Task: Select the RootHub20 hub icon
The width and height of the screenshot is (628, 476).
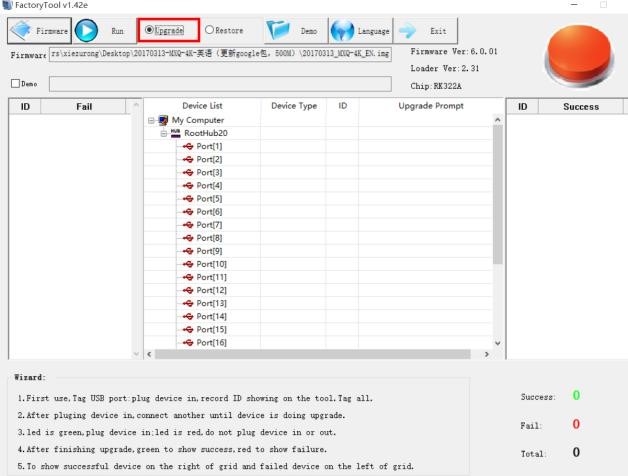Action: pyautogui.click(x=175, y=133)
